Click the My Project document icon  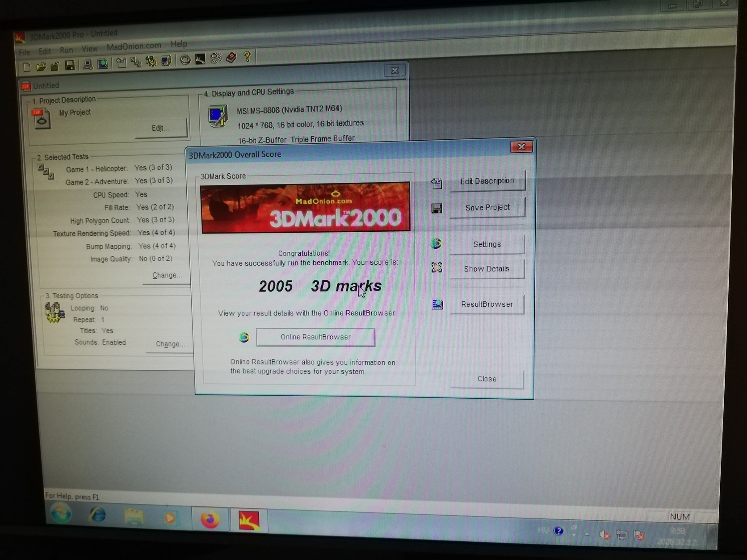[41, 119]
